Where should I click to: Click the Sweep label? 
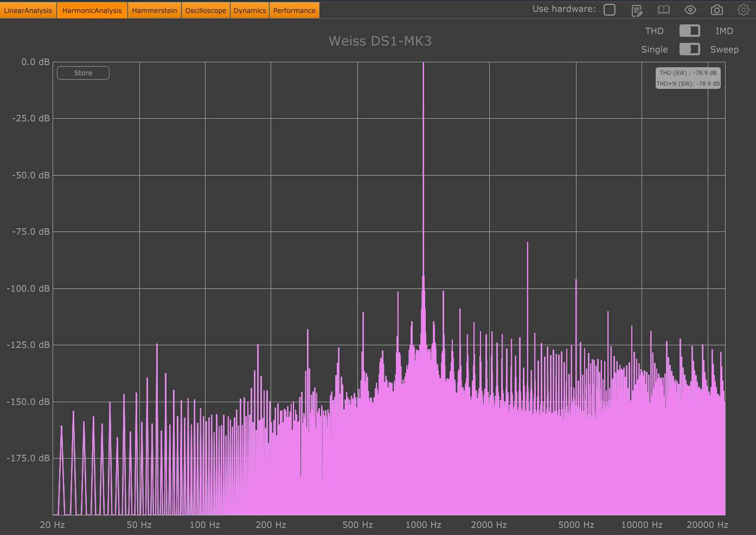(725, 49)
